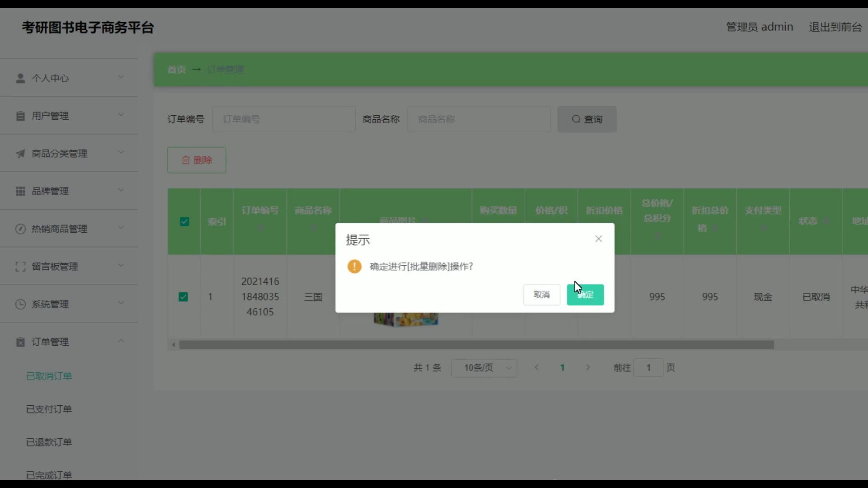Click the 订单编号 search input field
This screenshot has width=868, height=488.
[x=284, y=119]
